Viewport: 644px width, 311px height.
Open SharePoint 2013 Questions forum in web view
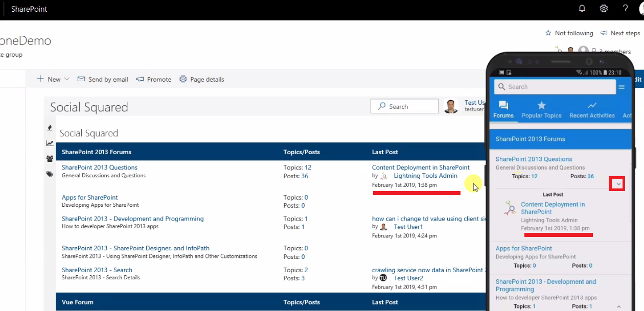pos(100,168)
